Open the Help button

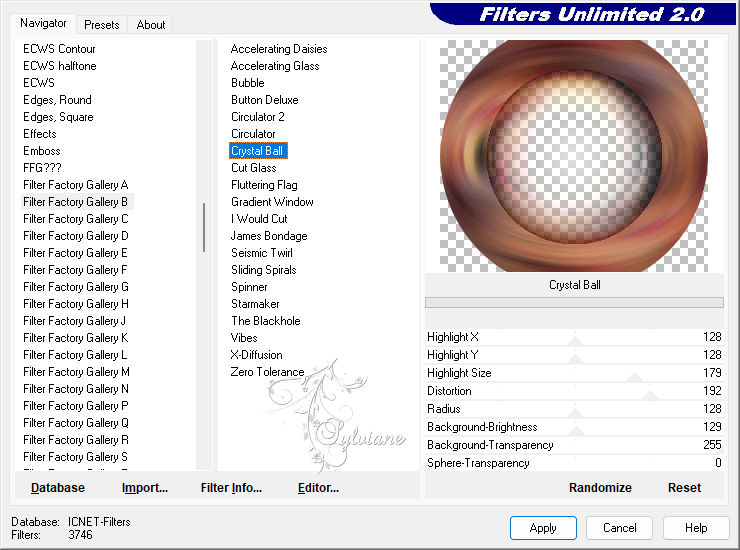[x=696, y=528]
